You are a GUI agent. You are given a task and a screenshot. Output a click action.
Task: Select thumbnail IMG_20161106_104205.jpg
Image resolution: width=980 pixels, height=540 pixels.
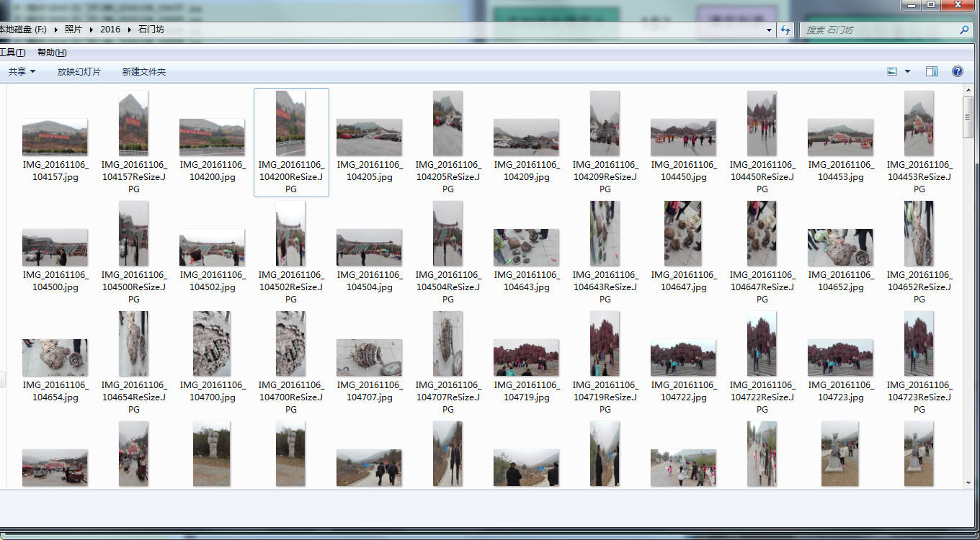point(369,137)
